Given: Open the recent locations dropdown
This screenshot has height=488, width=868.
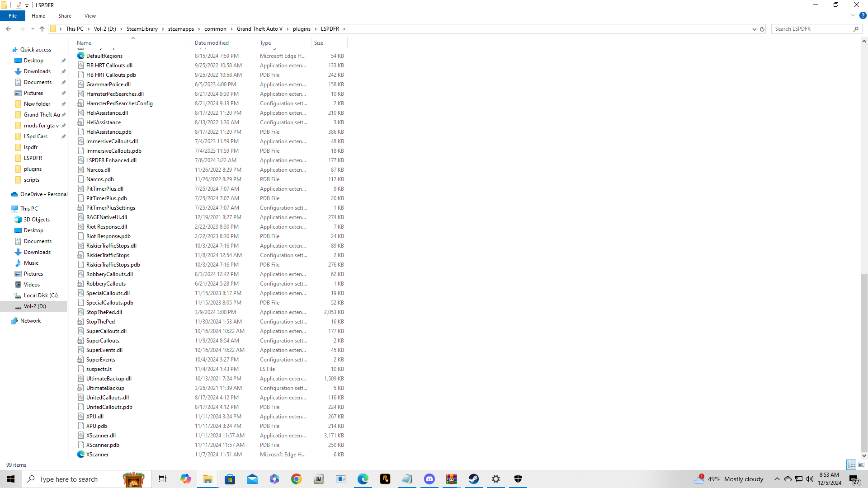Looking at the screenshot, I should coord(33,29).
